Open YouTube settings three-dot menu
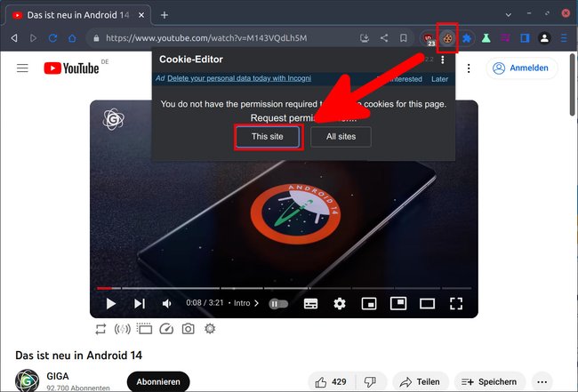This screenshot has width=578, height=392. (x=469, y=68)
